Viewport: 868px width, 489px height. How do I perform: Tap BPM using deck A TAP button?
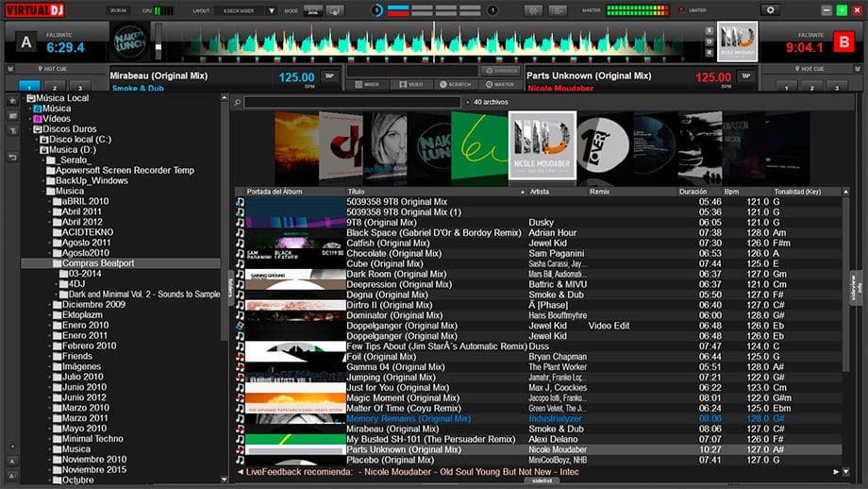[x=329, y=76]
